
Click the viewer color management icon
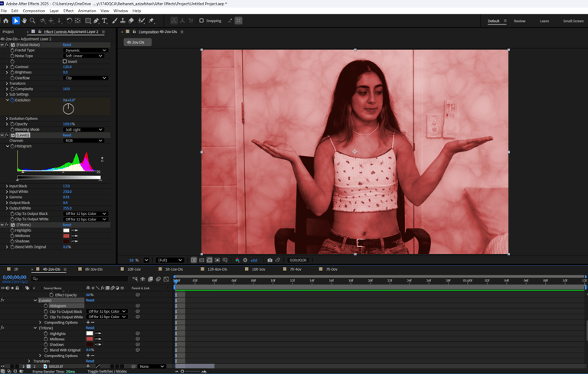coord(237,260)
